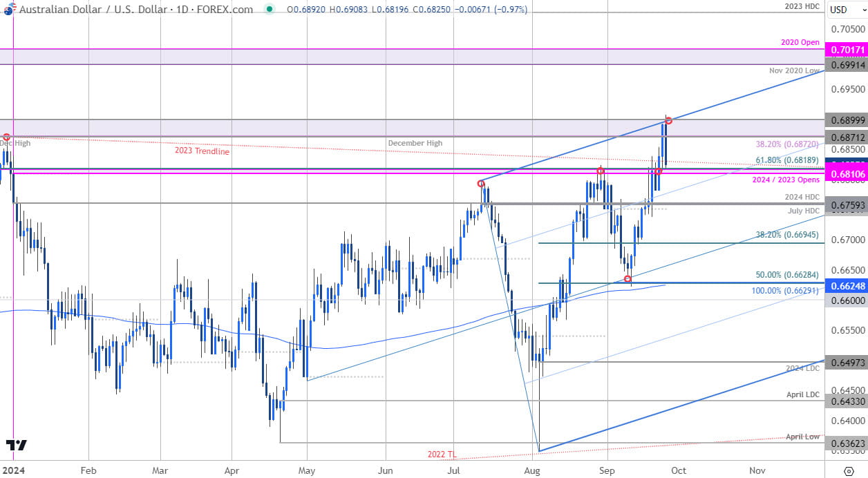This screenshot has height=478, width=868.
Task: Select the red circle marker at the 0.68999 high
Action: pos(667,122)
